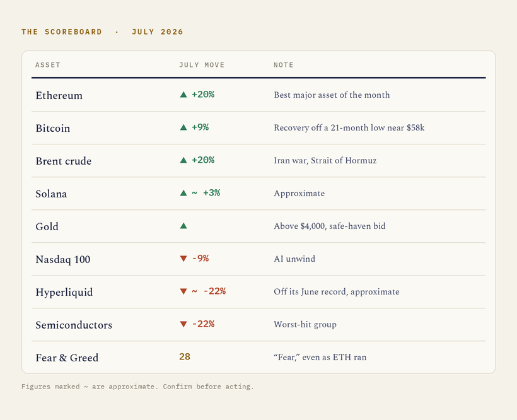Click the Hyperliquid -22% figure
Image resolution: width=517 pixels, height=420 pixels.
click(x=214, y=291)
